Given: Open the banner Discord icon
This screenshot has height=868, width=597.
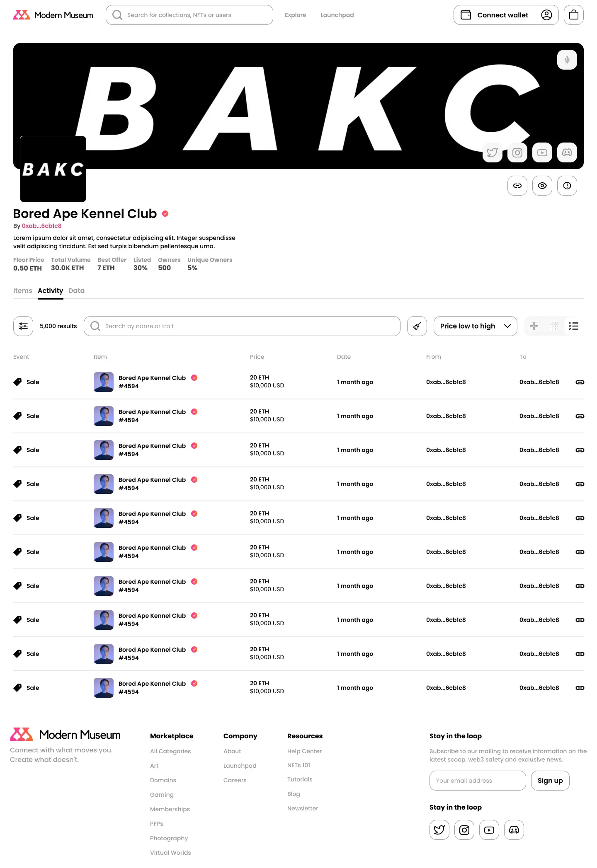Looking at the screenshot, I should (567, 152).
